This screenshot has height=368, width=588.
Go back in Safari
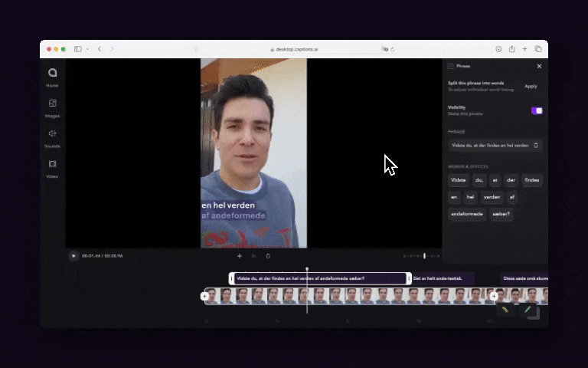(x=100, y=49)
